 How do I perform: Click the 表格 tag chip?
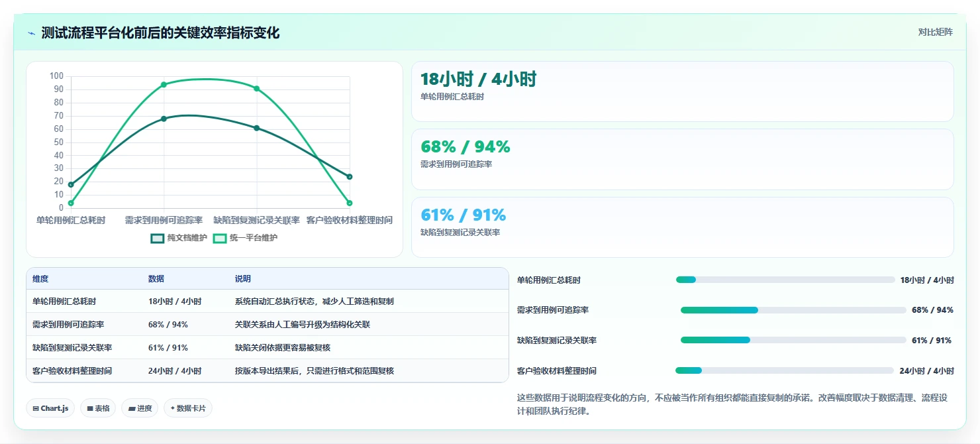point(98,408)
